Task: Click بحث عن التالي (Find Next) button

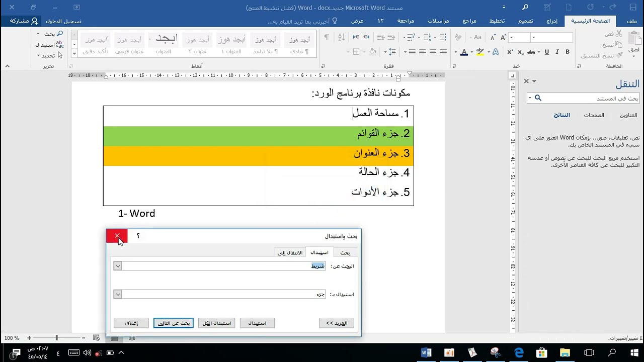Action: [174, 323]
